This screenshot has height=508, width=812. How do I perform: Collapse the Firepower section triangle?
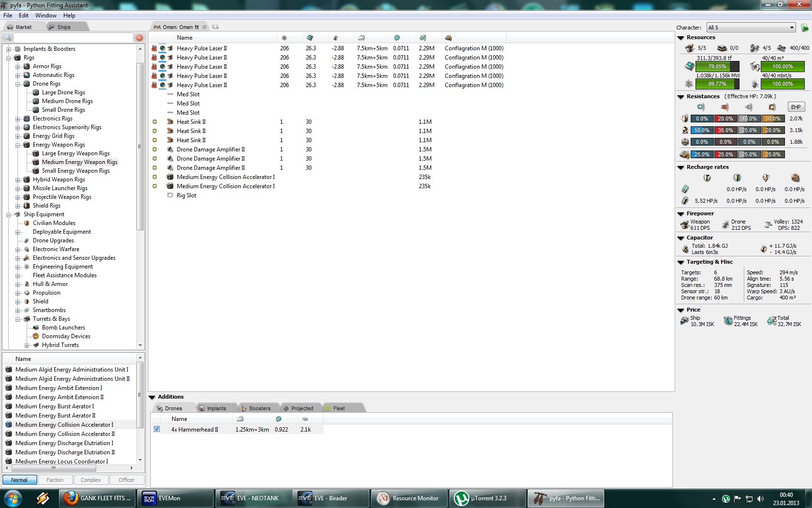coord(681,214)
